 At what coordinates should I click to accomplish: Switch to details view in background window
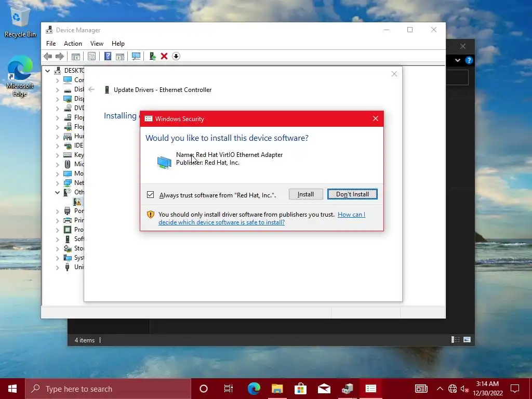[x=455, y=340]
